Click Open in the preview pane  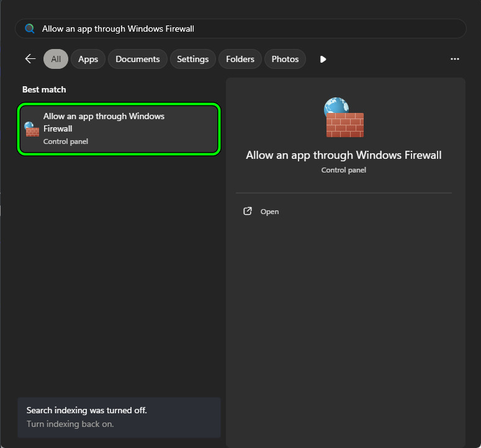pyautogui.click(x=269, y=212)
